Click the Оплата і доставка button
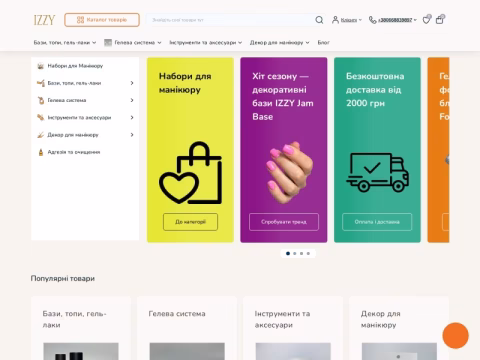Viewport: 480px width, 360px height. click(377, 222)
